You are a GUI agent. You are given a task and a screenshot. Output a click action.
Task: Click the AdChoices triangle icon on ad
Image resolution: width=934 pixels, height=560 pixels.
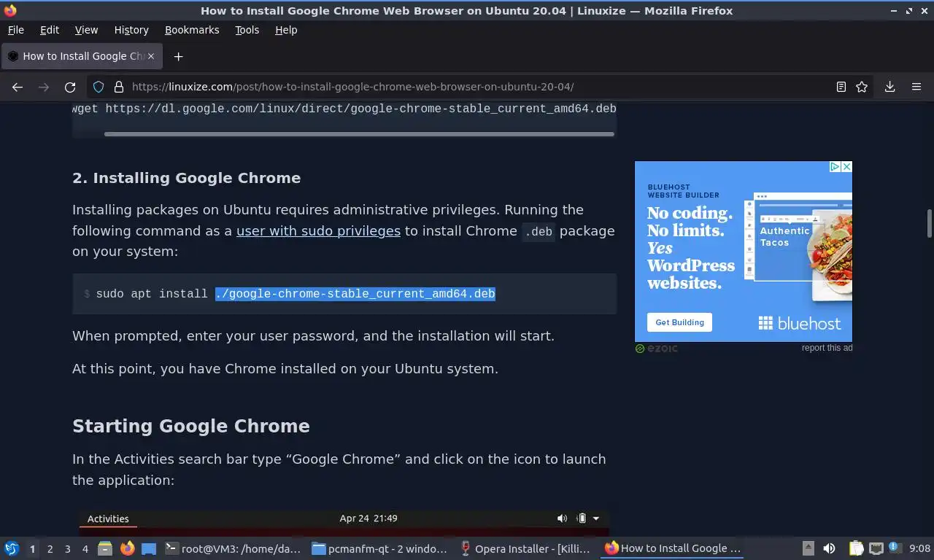[x=835, y=167]
